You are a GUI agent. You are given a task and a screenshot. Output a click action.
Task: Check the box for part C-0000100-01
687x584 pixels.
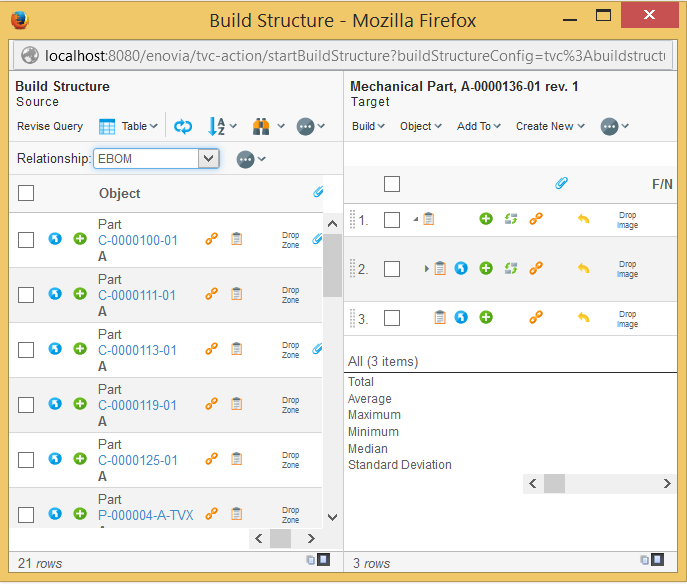point(26,240)
